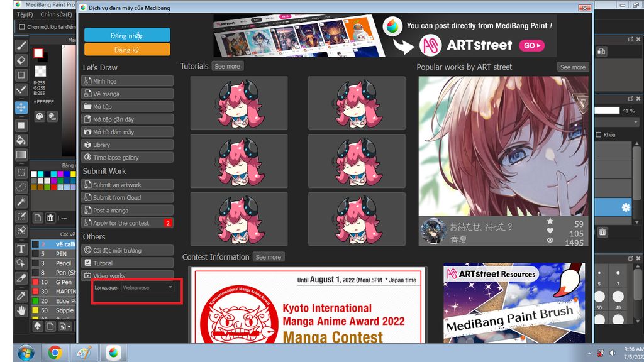The image size is (644, 362).
Task: Select the Lasso selection tool
Action: click(21, 187)
